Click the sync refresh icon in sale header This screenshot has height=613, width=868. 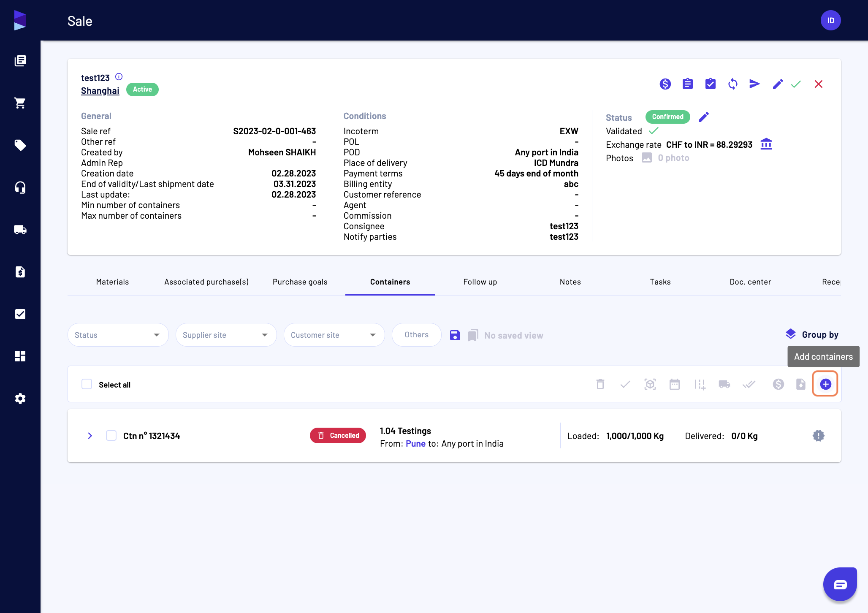[x=733, y=84]
